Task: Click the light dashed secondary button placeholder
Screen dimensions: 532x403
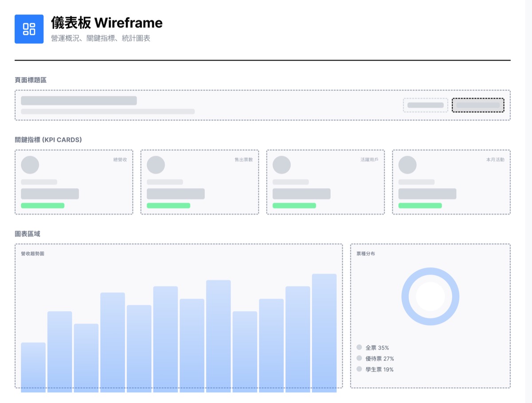Action: (426, 105)
